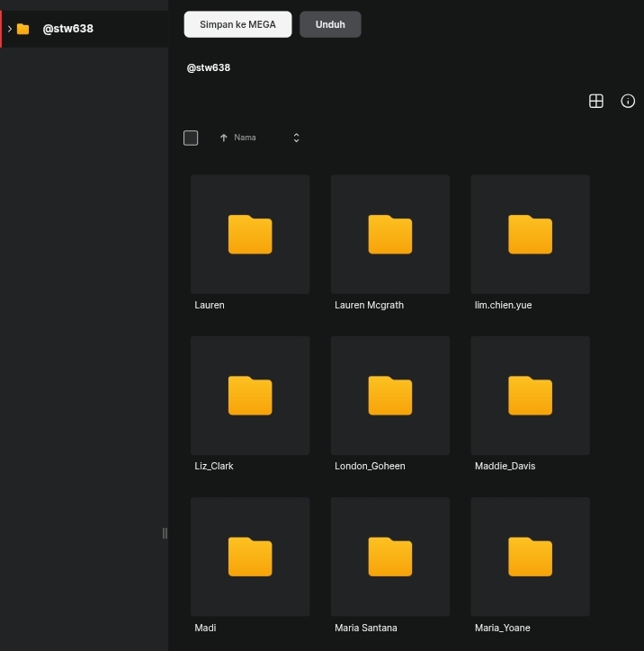Open the Maddie_Davis folder icon
The width and height of the screenshot is (644, 651).
pyautogui.click(x=531, y=396)
